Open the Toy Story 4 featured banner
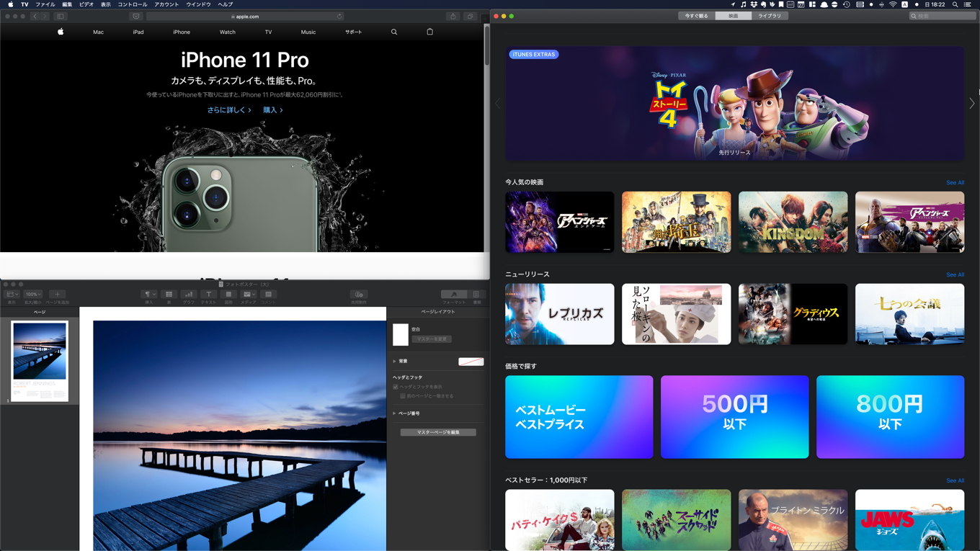This screenshot has height=551, width=980. pos(735,104)
